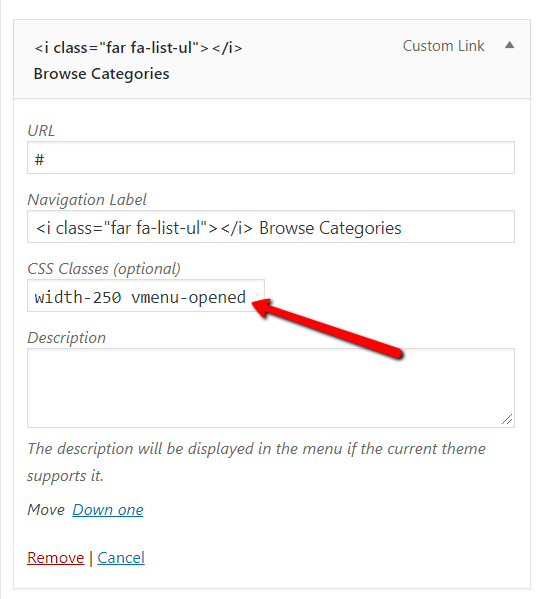
Task: Click the CSS Classes input field
Action: [x=146, y=296]
